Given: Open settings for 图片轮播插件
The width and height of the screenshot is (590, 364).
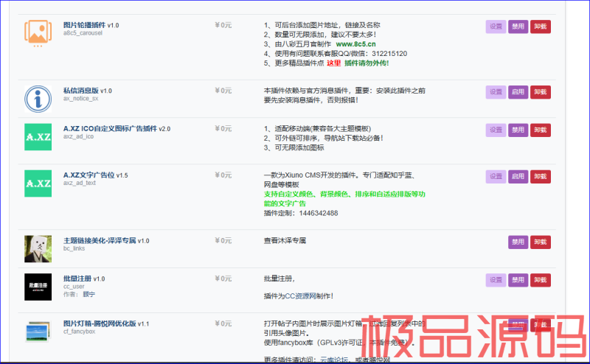Looking at the screenshot, I should 496,27.
